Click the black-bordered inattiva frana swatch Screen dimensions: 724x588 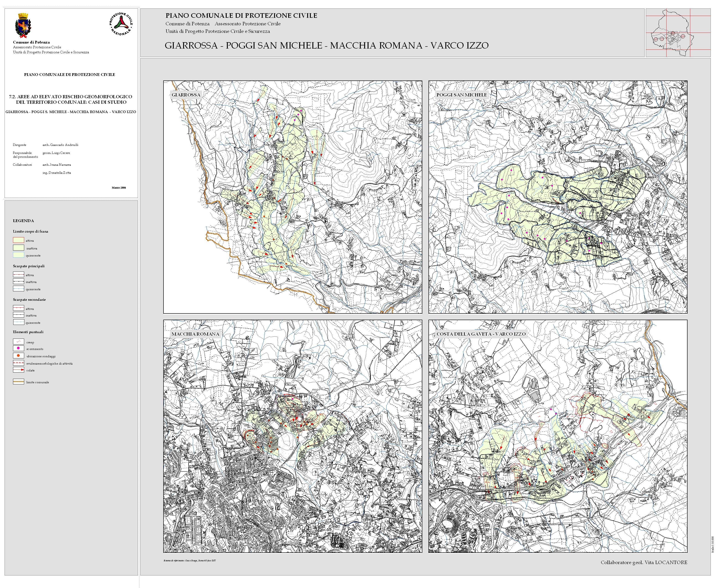(x=18, y=248)
